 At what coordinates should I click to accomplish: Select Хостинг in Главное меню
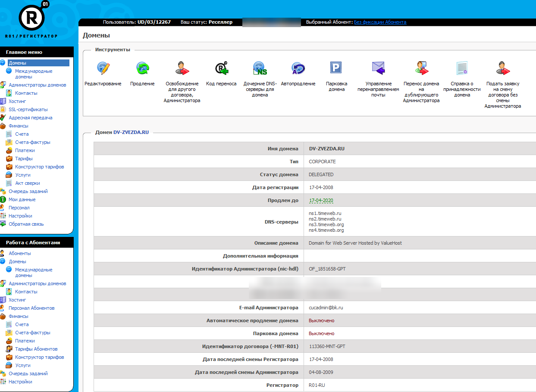coord(17,101)
